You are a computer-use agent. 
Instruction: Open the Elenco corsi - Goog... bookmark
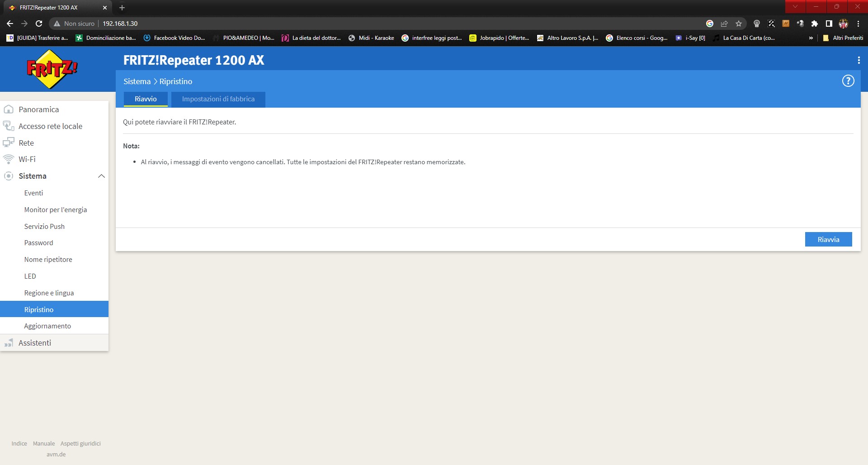coord(637,38)
